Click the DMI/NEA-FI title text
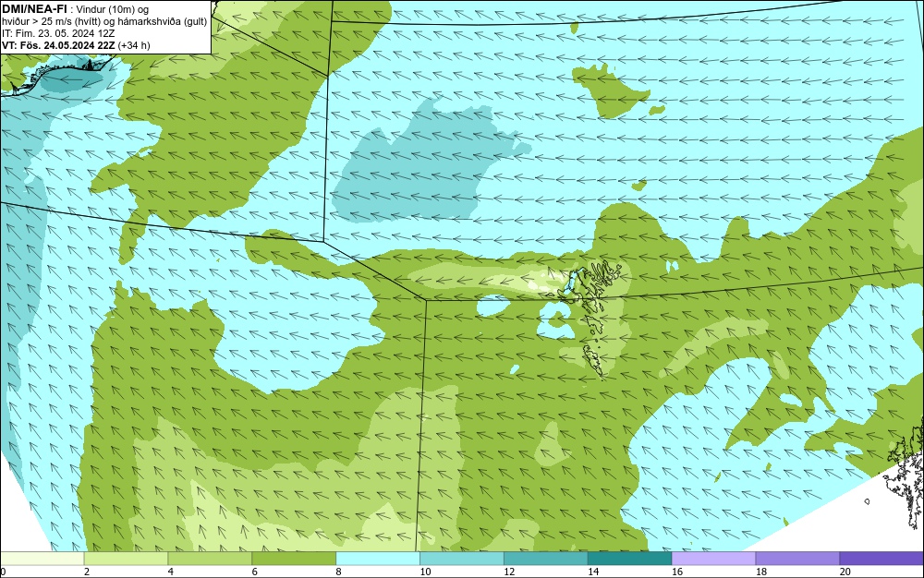This screenshot has width=924, height=578. pos(34,9)
